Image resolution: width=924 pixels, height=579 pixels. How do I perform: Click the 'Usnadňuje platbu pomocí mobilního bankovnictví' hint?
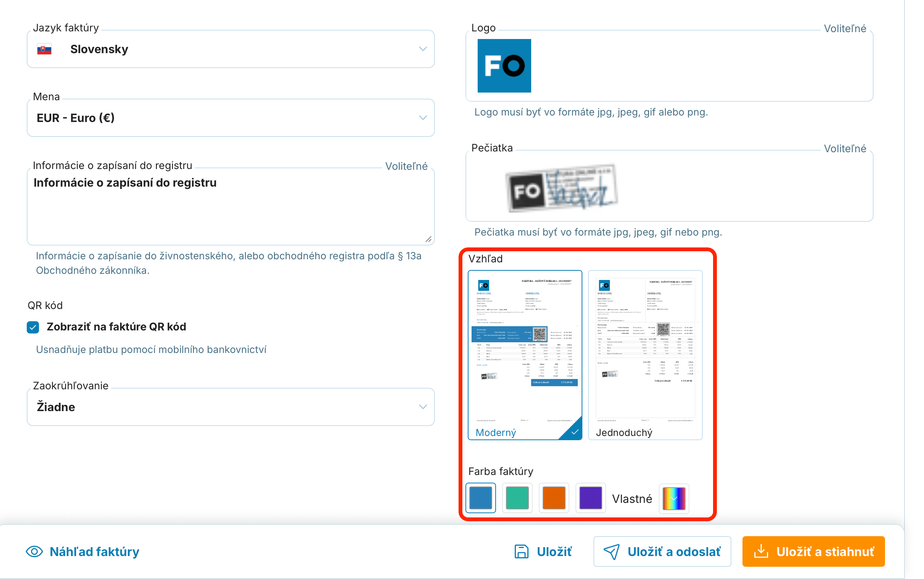coord(151,350)
